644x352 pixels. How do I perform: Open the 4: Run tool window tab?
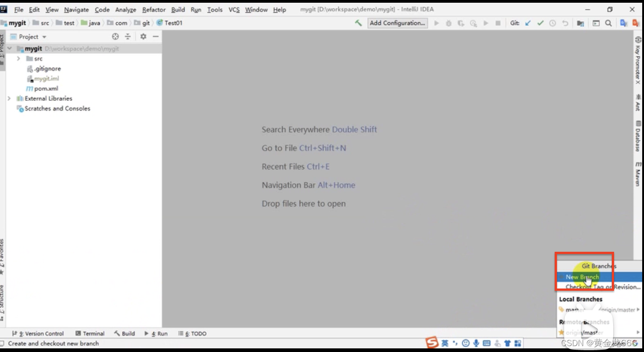coord(156,333)
